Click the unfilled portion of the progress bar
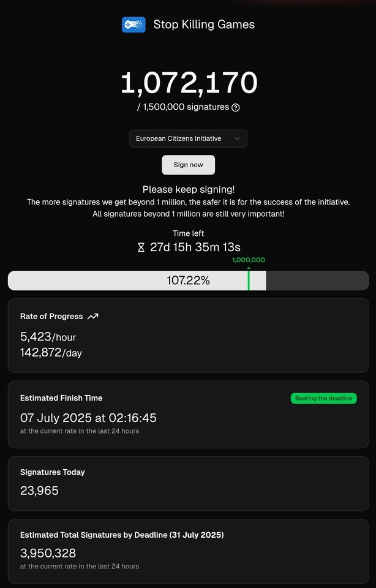The image size is (376, 588). click(x=318, y=281)
